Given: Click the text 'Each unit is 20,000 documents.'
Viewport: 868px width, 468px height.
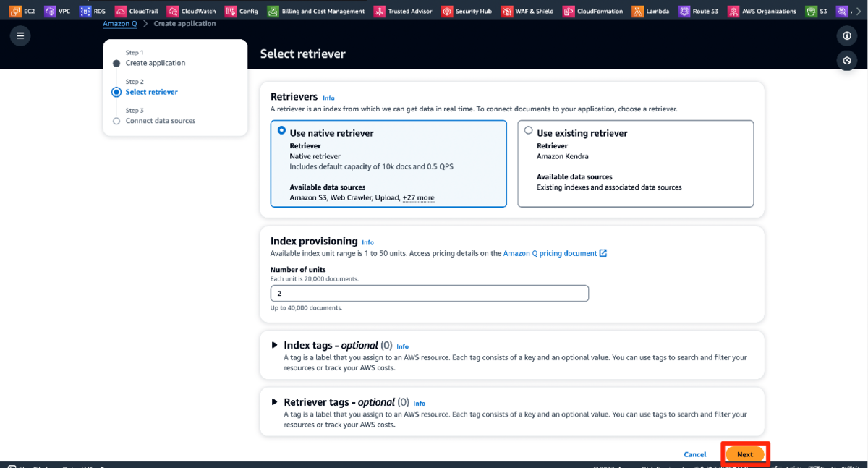Looking at the screenshot, I should click(315, 278).
